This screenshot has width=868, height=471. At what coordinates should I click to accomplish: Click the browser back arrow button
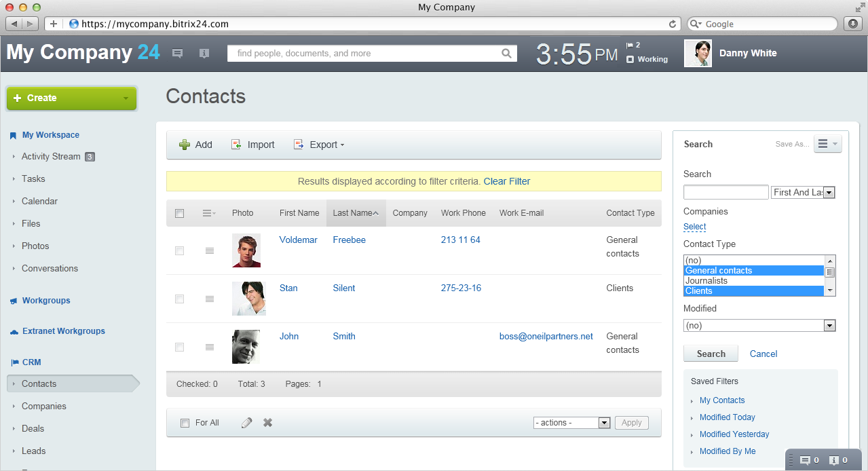[x=15, y=24]
